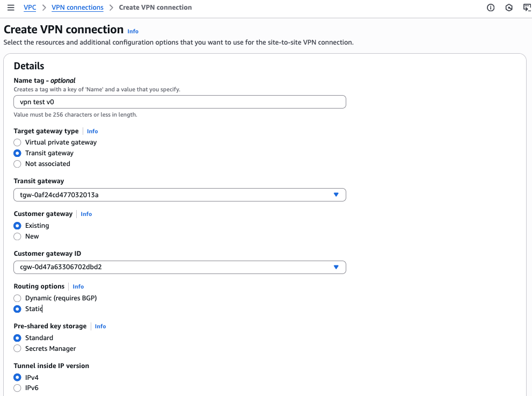Open the hamburger navigation menu
532x396 pixels.
coord(11,8)
